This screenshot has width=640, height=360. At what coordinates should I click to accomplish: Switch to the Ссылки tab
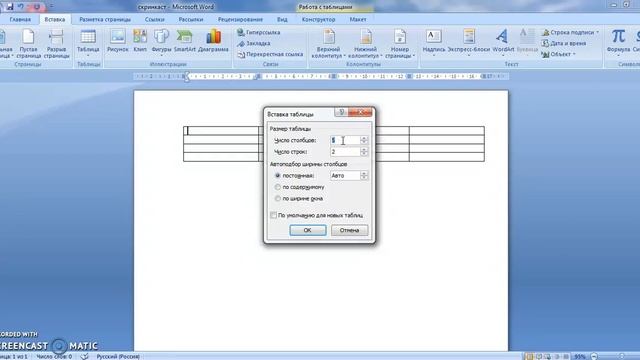[x=155, y=19]
